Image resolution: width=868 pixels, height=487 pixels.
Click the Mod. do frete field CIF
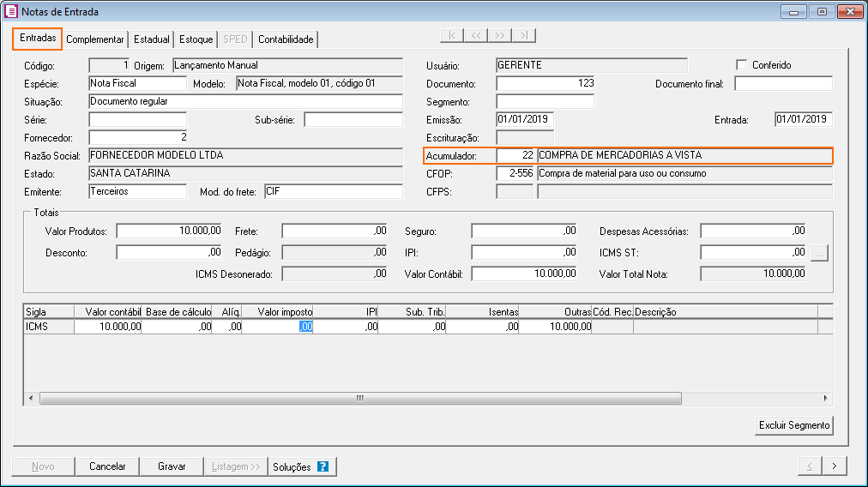[334, 191]
